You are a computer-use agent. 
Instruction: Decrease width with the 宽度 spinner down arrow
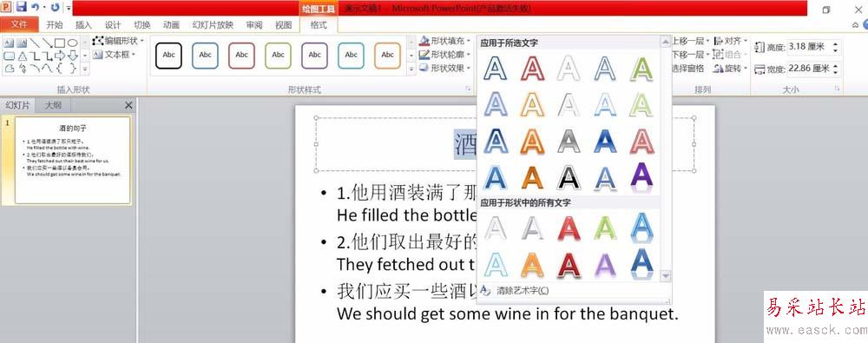click(x=835, y=72)
